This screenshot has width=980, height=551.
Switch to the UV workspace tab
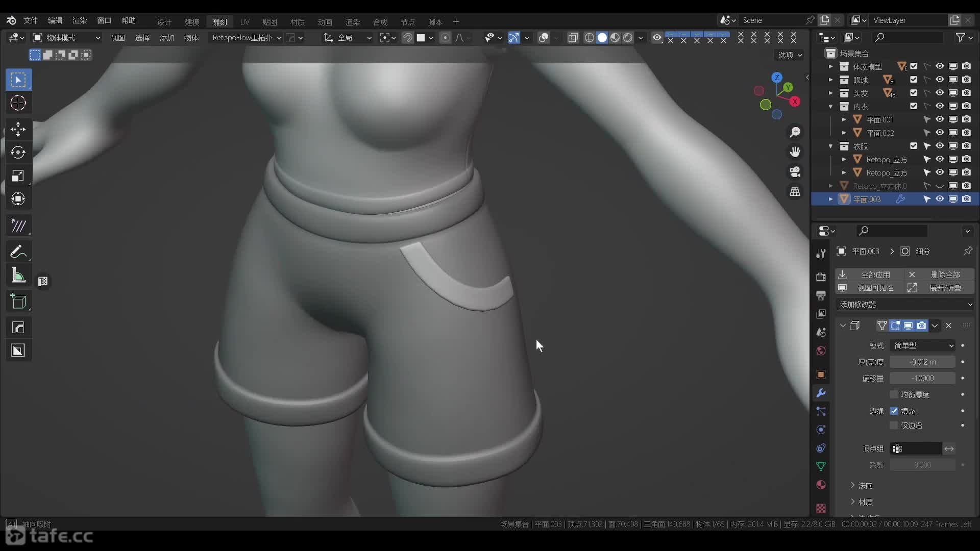245,22
